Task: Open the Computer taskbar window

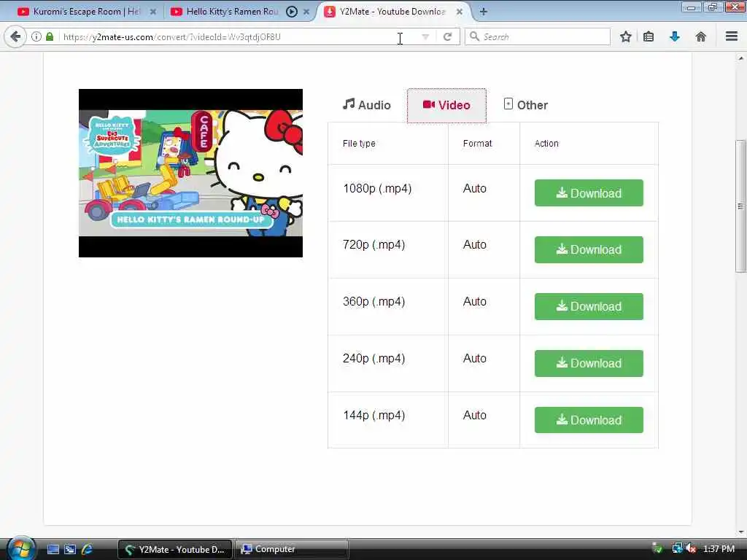Action: pyautogui.click(x=292, y=549)
